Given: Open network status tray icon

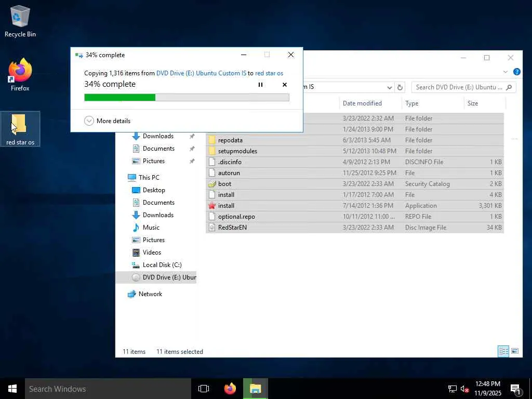Looking at the screenshot, I should (x=453, y=389).
